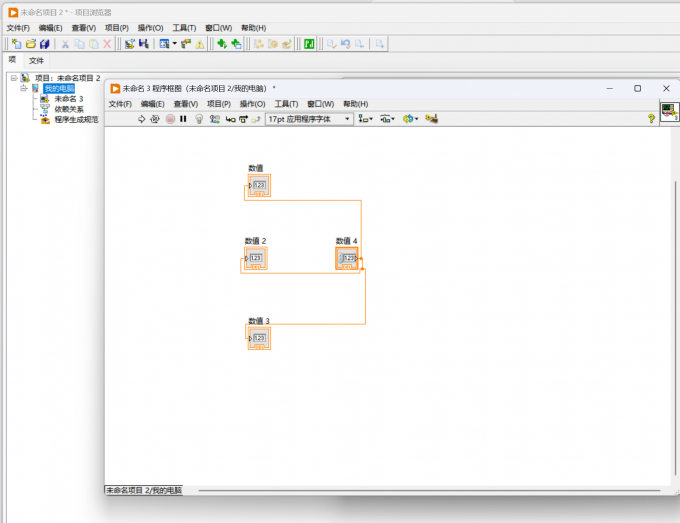The height and width of the screenshot is (523, 680).
Task: Open 操作(O) menu in Project Explorer window
Action: tap(150, 28)
